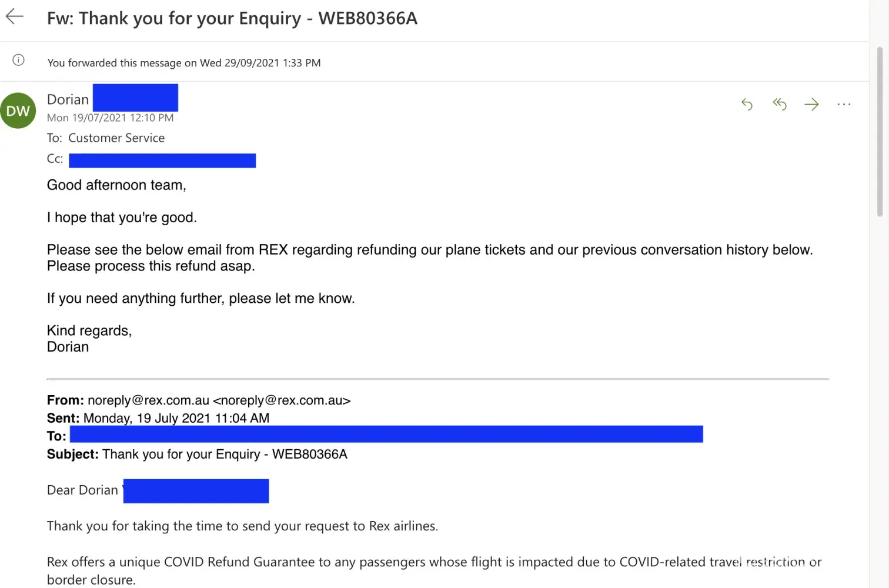This screenshot has width=889, height=588.
Task: Click the 'Good afternoon team,' greeting line
Action: tap(116, 185)
